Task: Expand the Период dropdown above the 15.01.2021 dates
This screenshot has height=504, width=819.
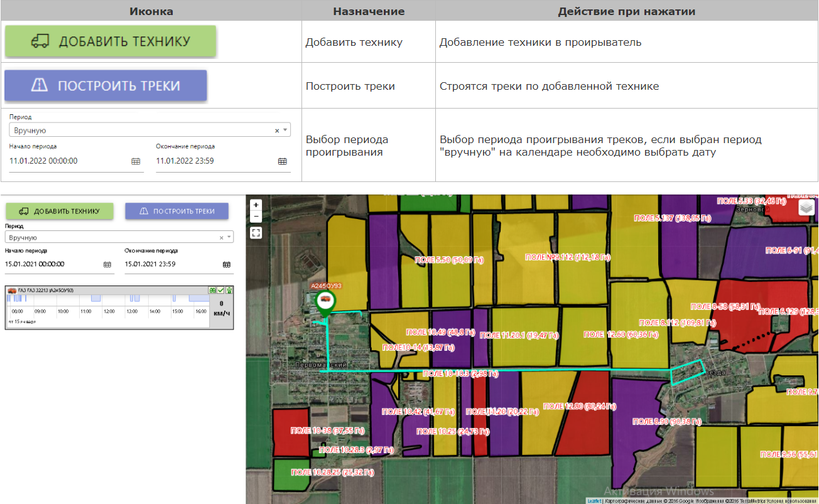Action: click(229, 238)
